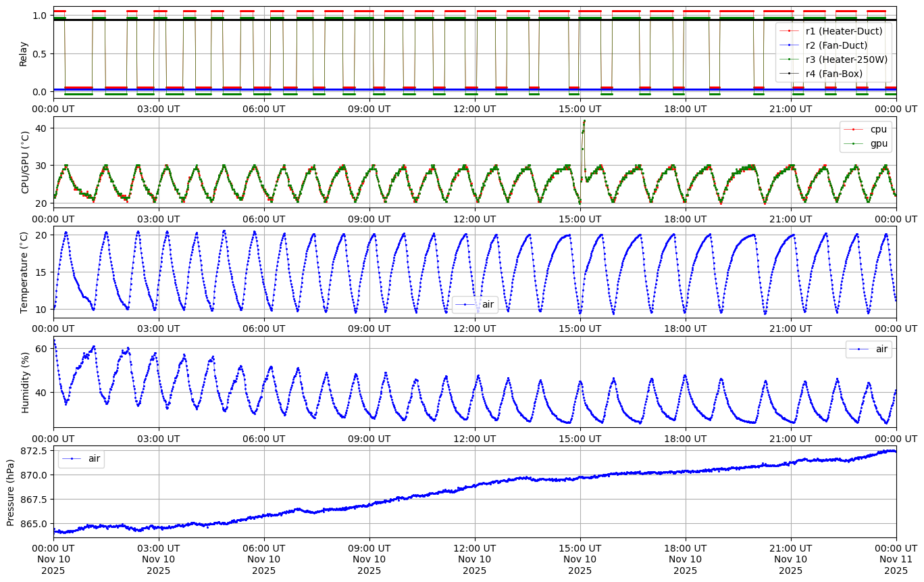
Task: Click the Pressure (hPa) axis label
Action: pos(10,491)
